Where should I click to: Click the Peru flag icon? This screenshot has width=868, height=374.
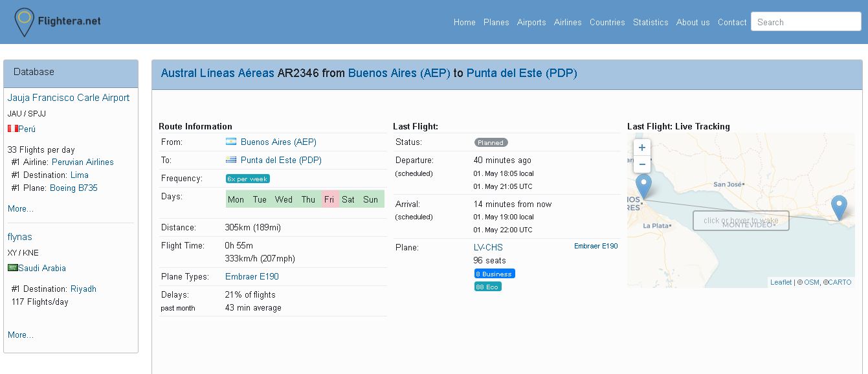pos(12,129)
